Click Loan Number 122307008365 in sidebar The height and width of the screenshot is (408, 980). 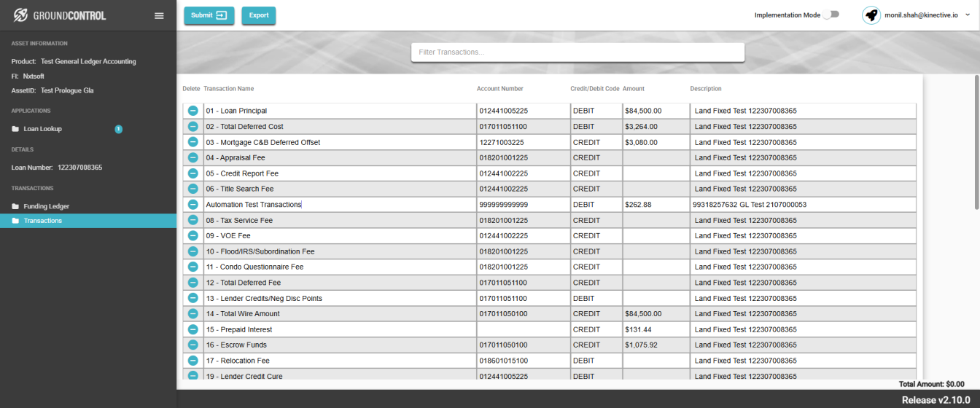(57, 168)
